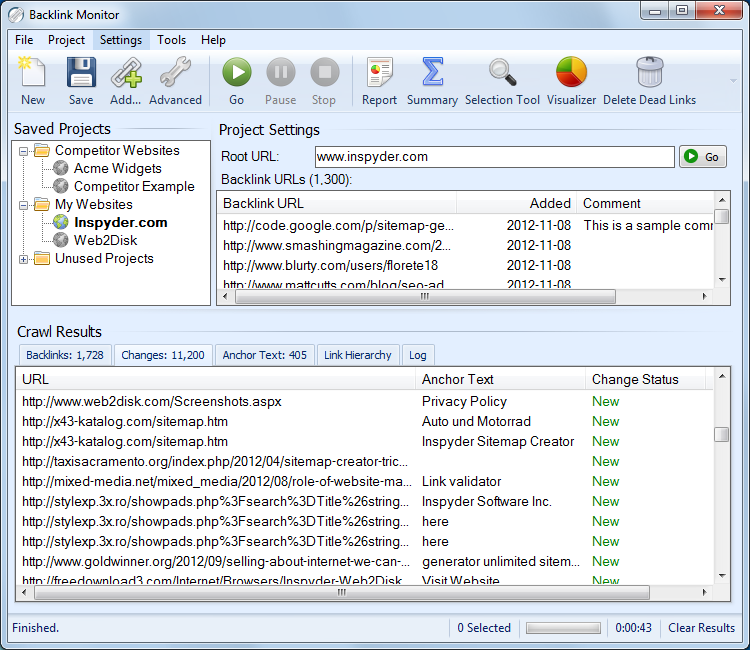
Task: Sort crawl results by URL column
Action: pos(216,379)
